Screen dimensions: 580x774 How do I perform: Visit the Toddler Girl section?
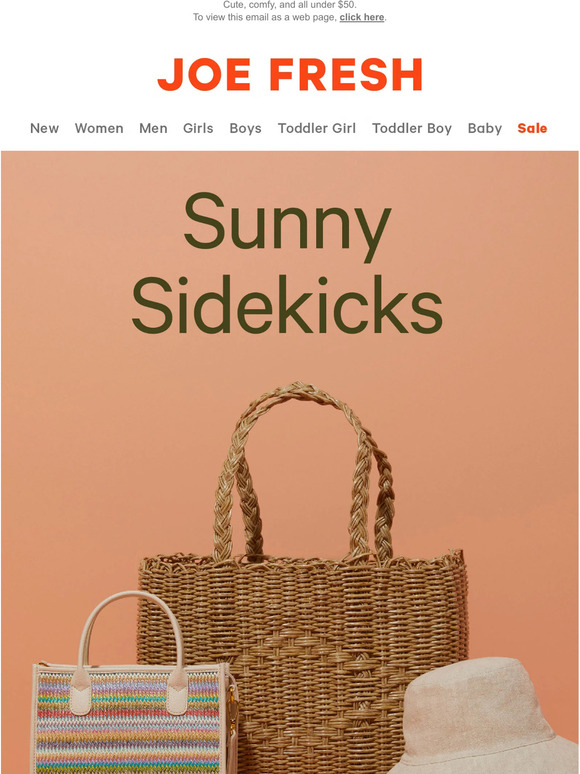(x=316, y=128)
